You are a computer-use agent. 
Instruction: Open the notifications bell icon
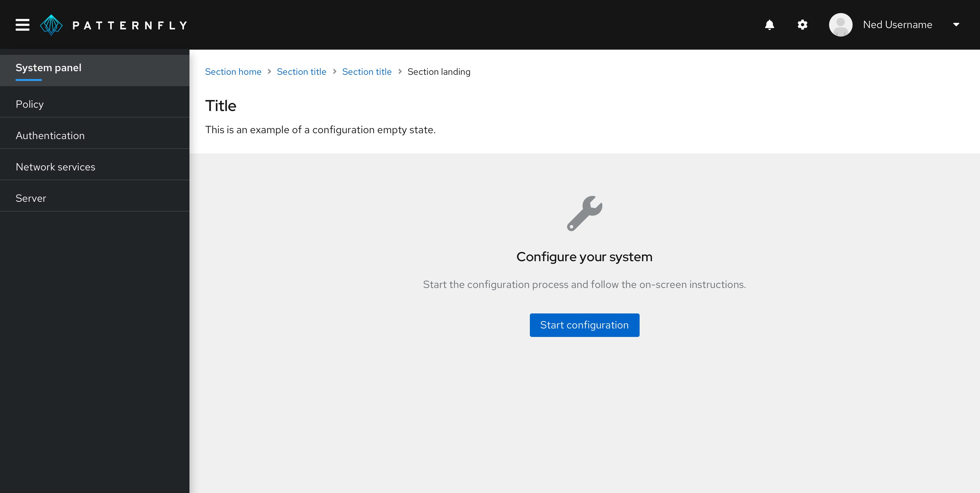tap(769, 24)
